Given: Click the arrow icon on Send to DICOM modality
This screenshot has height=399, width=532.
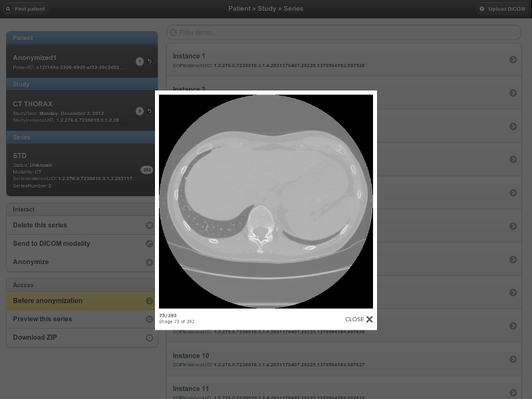Looking at the screenshot, I should [150, 243].
